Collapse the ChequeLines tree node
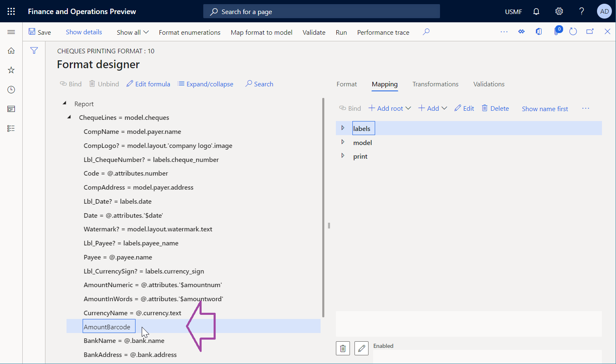This screenshot has width=616, height=364. pyautogui.click(x=69, y=117)
